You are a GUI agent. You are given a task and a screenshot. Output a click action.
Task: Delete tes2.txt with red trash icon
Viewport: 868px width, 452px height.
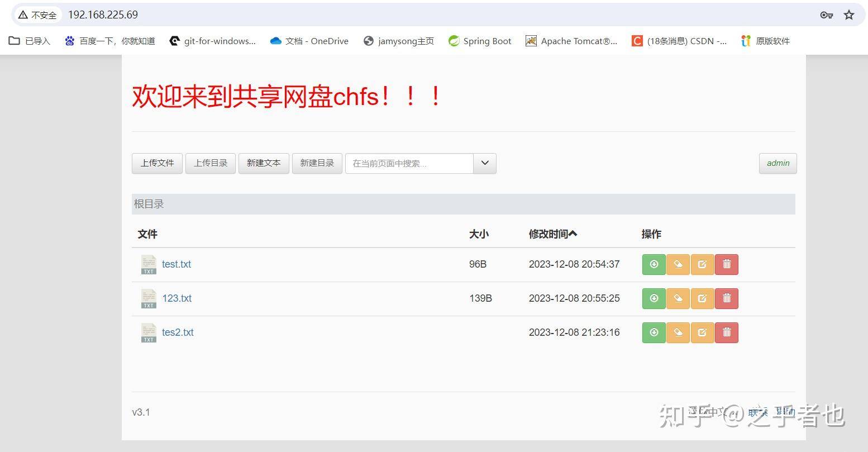coord(727,332)
